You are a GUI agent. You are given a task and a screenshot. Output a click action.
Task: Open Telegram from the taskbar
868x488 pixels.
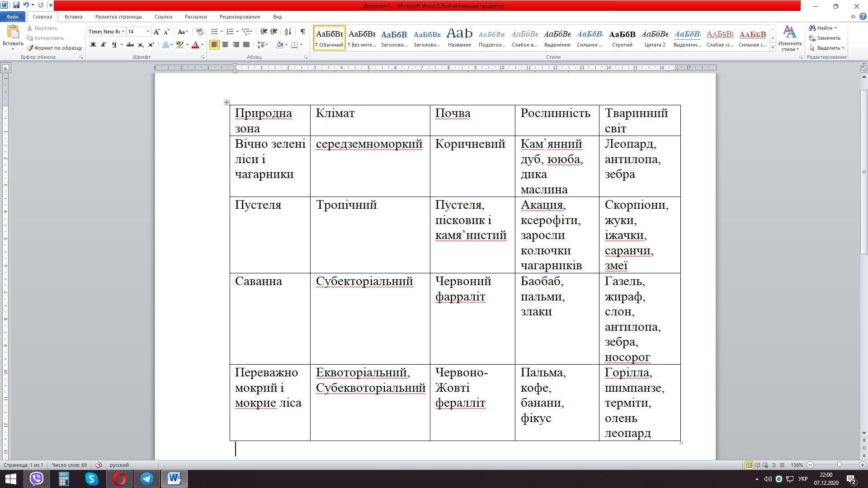click(x=147, y=479)
